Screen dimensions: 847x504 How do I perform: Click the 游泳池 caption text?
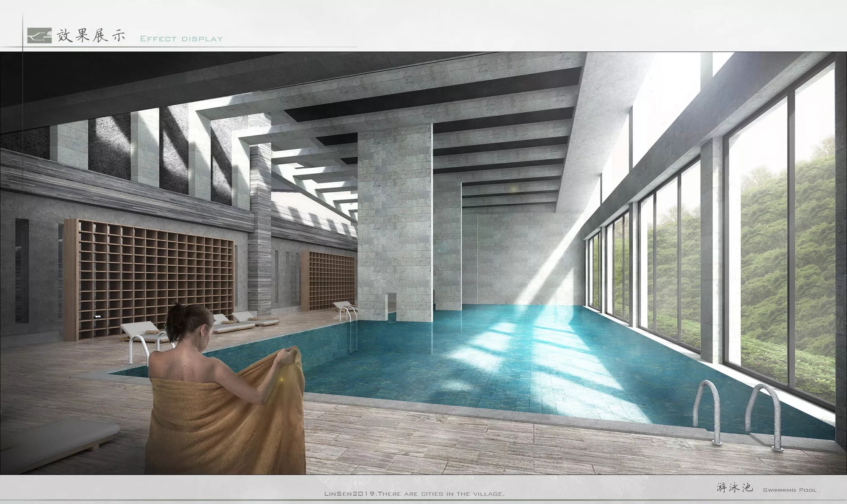pos(734,487)
